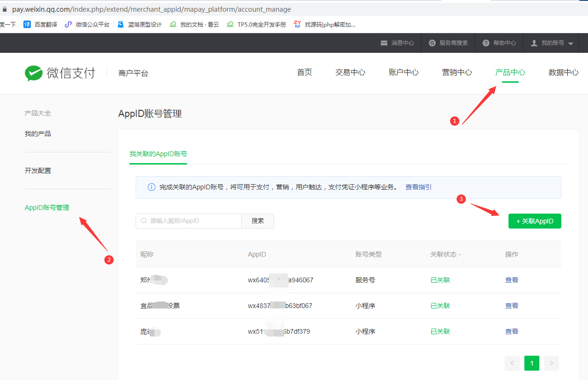Click 已关联 in the row ending b63bf067
588x380 pixels.
pos(440,306)
